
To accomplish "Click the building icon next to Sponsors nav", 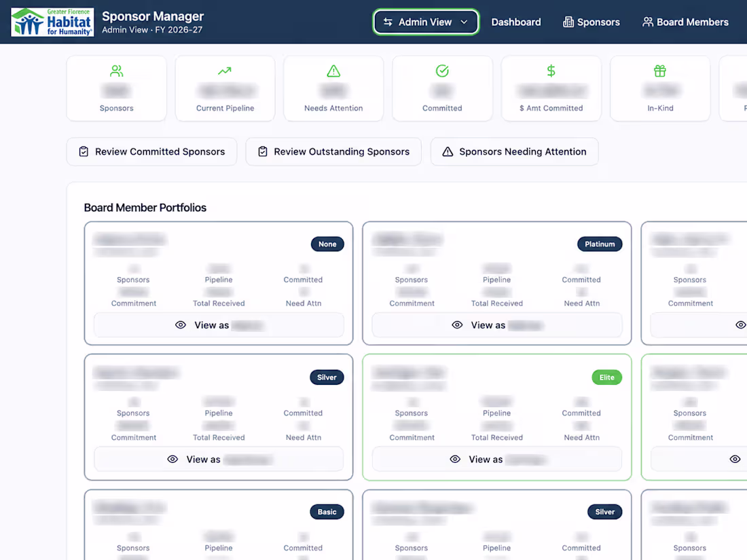I will [568, 22].
